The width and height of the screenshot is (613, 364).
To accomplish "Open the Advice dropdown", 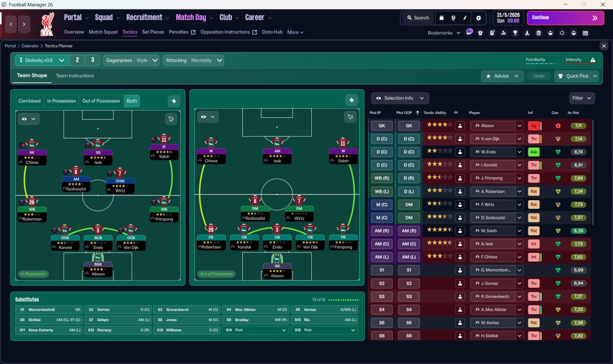I will click(502, 76).
